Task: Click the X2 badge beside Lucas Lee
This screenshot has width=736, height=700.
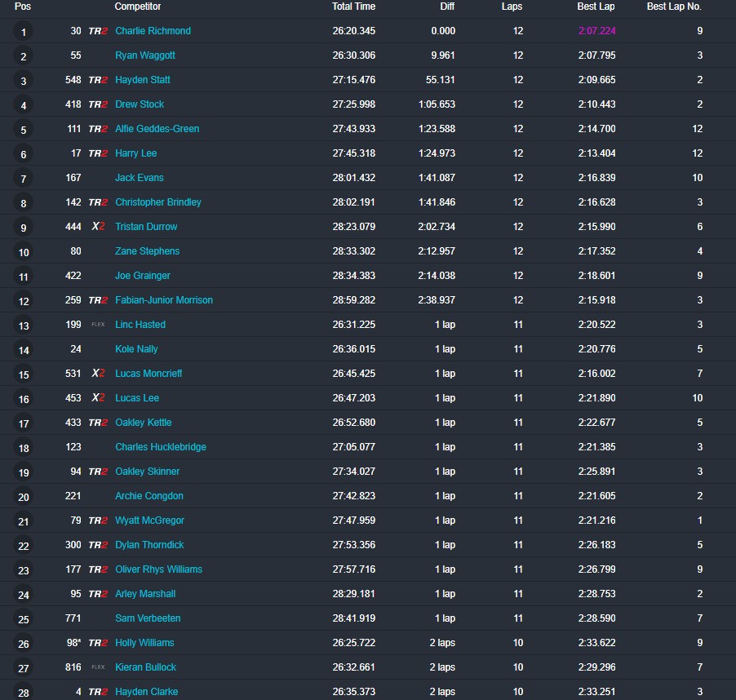Action: click(x=98, y=398)
